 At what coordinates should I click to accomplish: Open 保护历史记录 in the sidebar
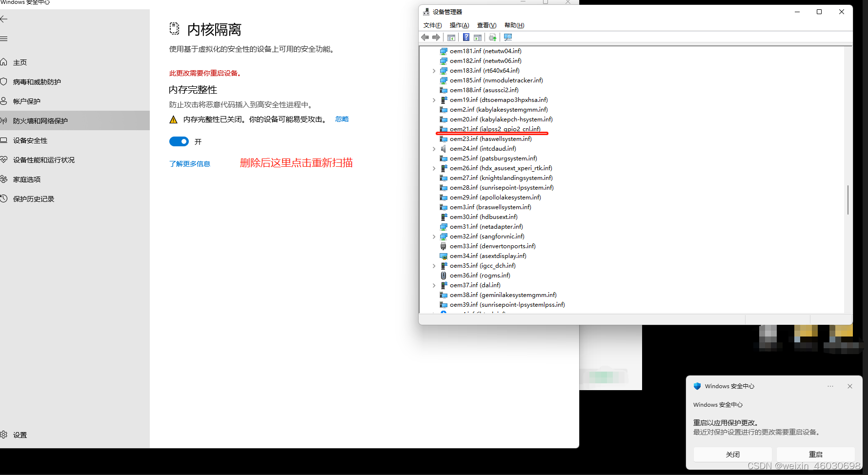33,199
